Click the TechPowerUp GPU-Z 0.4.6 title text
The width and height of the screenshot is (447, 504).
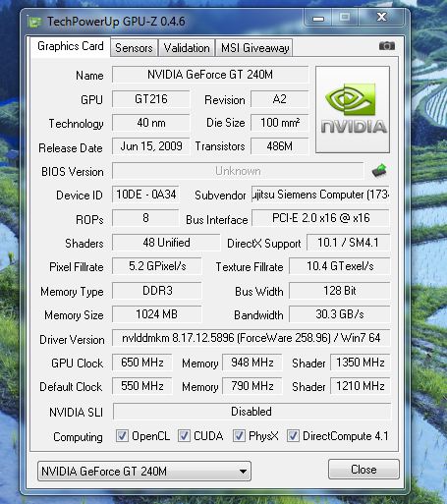pyautogui.click(x=116, y=22)
